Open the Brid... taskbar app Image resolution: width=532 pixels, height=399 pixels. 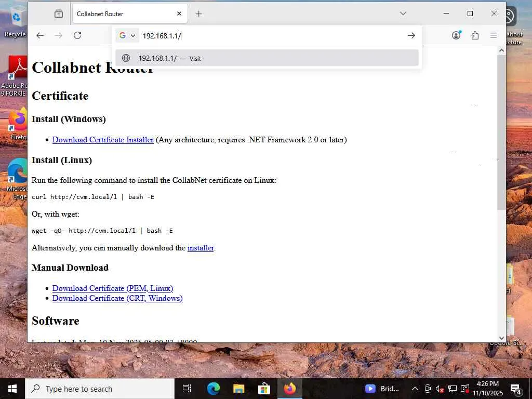[383, 389]
